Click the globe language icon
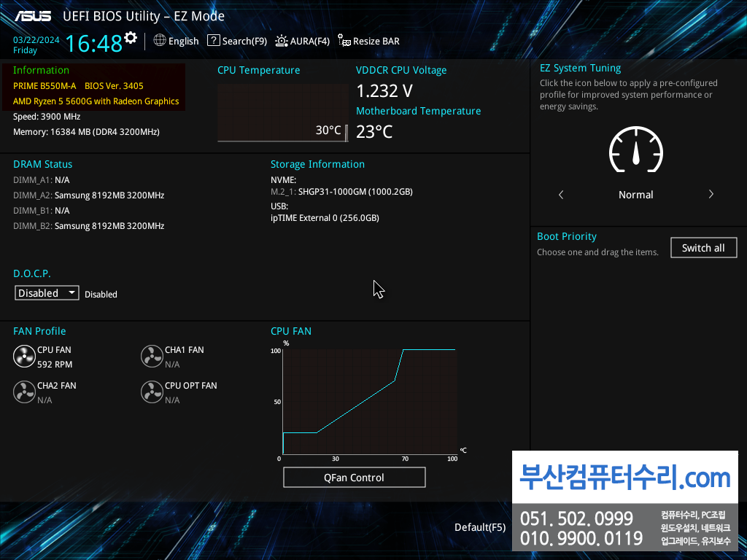 click(160, 41)
